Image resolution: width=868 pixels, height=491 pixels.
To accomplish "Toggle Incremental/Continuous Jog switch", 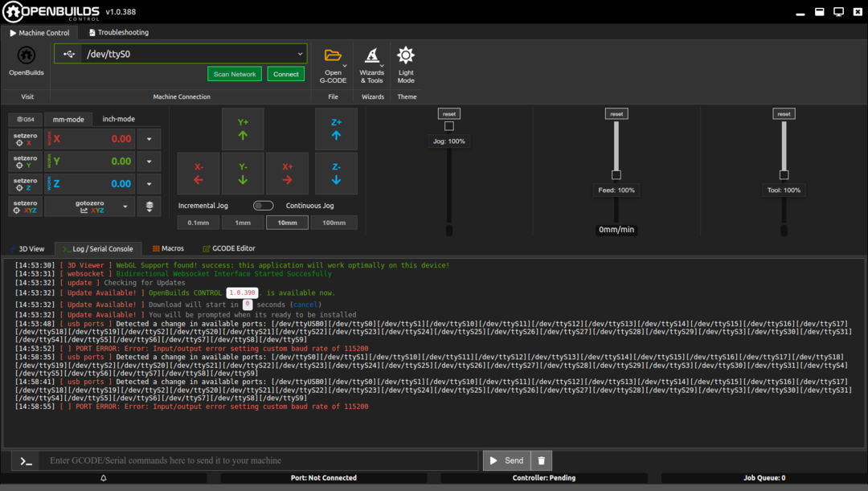I will click(x=264, y=206).
